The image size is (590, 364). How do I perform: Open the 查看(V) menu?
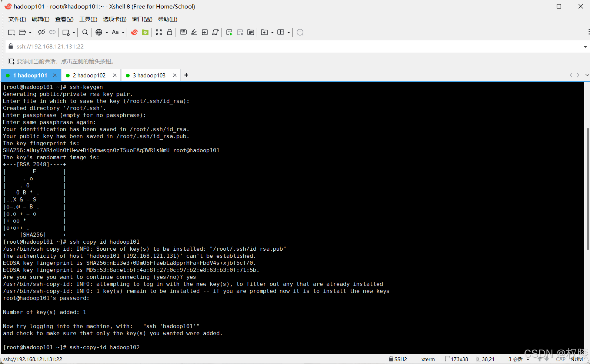64,19
